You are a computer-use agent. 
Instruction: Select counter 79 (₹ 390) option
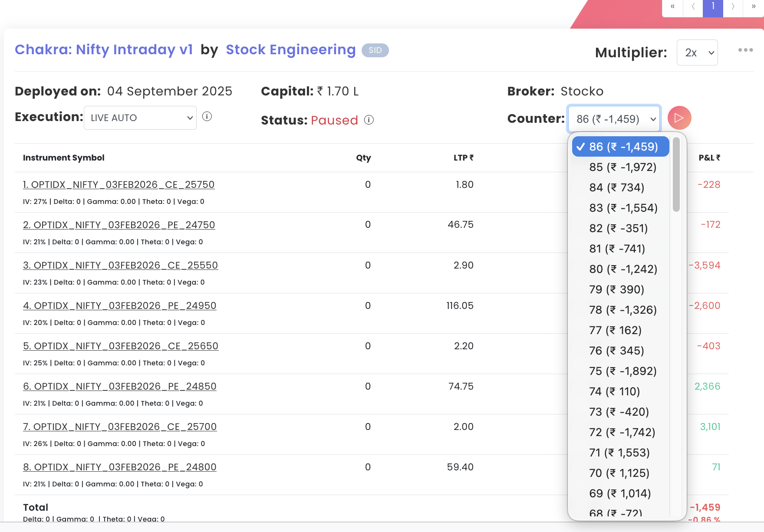(616, 289)
